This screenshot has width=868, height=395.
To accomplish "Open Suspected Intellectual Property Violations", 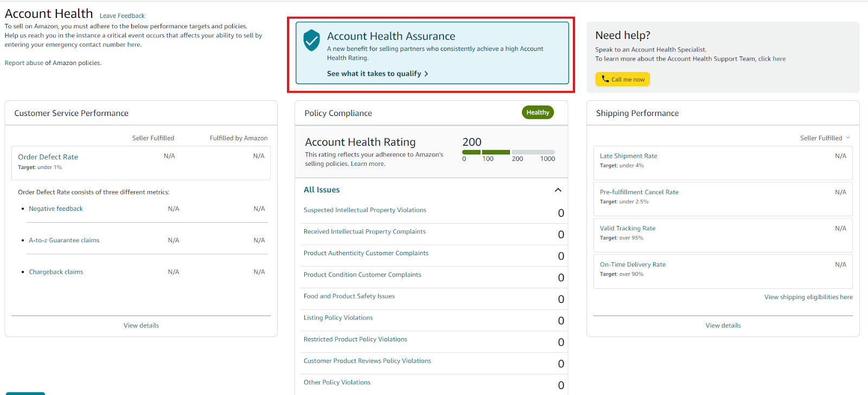I will coord(365,210).
